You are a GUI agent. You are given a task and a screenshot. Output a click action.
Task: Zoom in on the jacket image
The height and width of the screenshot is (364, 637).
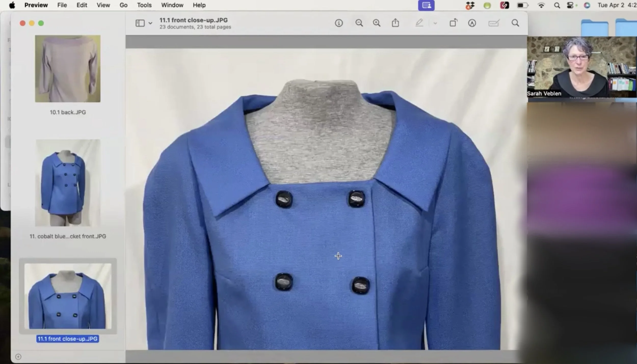click(x=377, y=23)
